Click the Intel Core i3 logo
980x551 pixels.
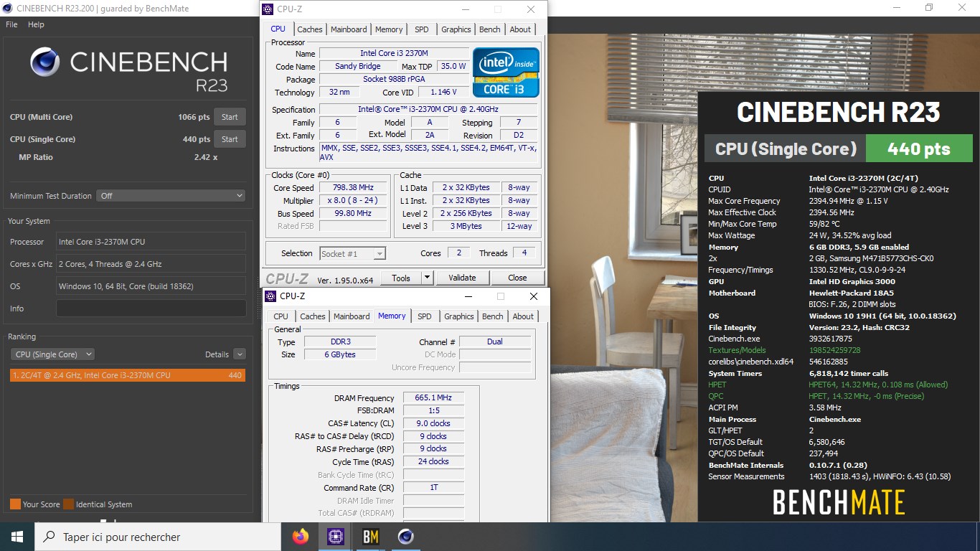coord(506,72)
